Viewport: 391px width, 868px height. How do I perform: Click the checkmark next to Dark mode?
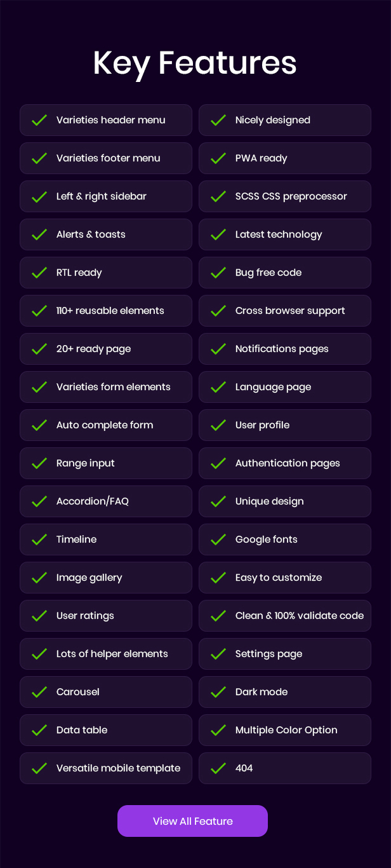[x=218, y=692]
